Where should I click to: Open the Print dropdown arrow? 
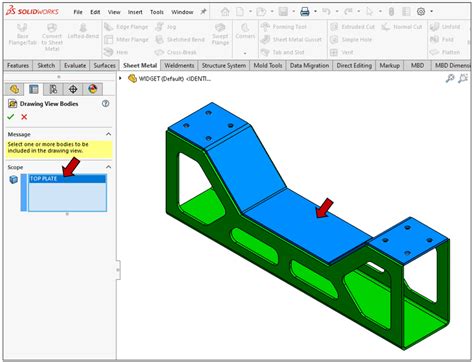click(x=315, y=12)
